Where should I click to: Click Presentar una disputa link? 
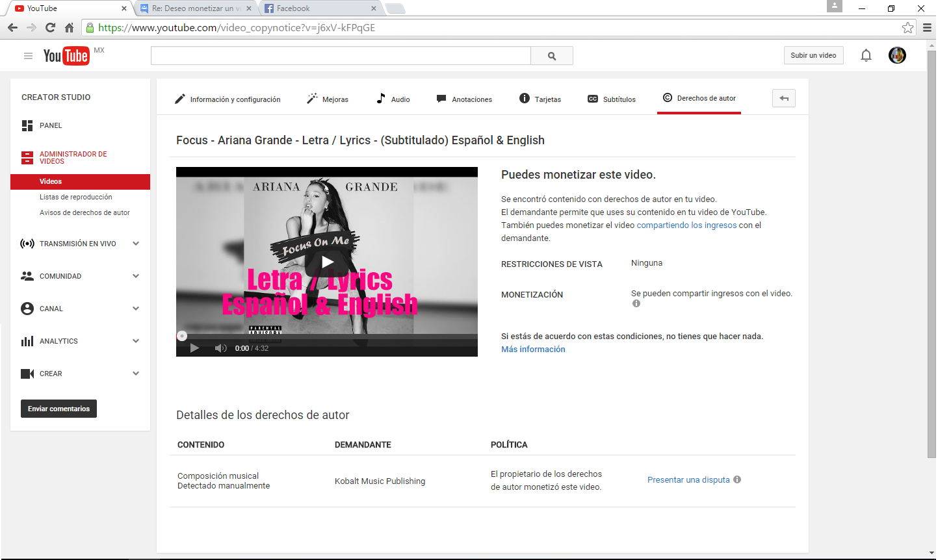click(x=688, y=480)
